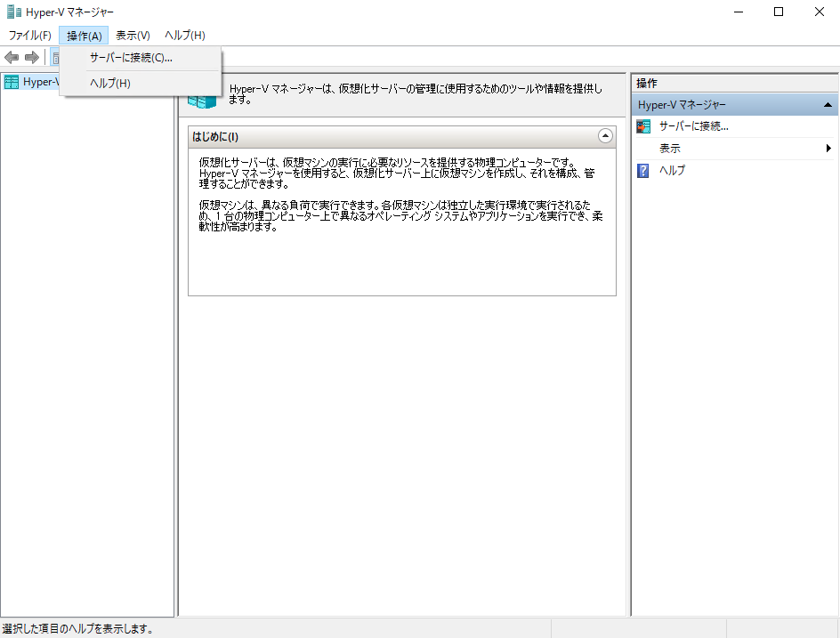Viewport: 840px width, 638px height.
Task: Open the ヘルプ(H) menu in menu bar
Action: click(x=184, y=36)
